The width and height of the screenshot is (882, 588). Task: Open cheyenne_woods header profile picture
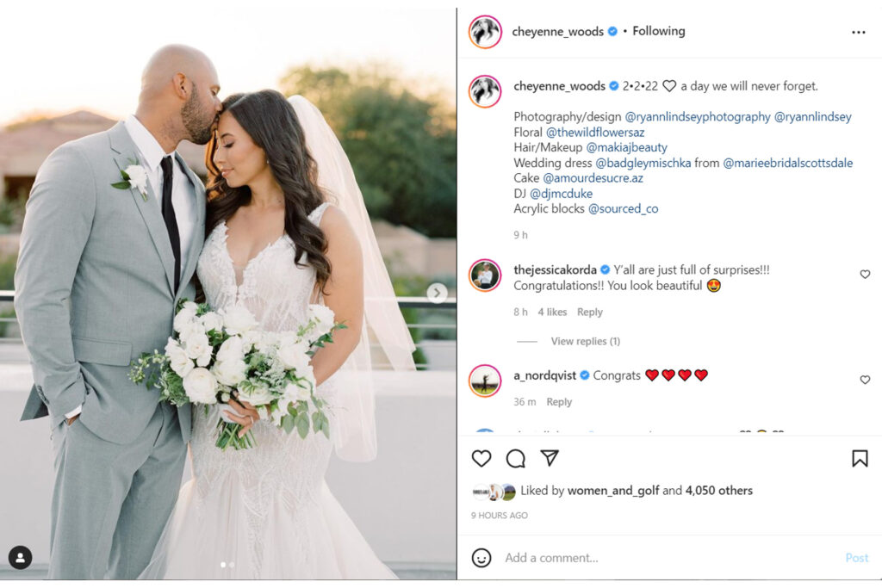click(485, 32)
